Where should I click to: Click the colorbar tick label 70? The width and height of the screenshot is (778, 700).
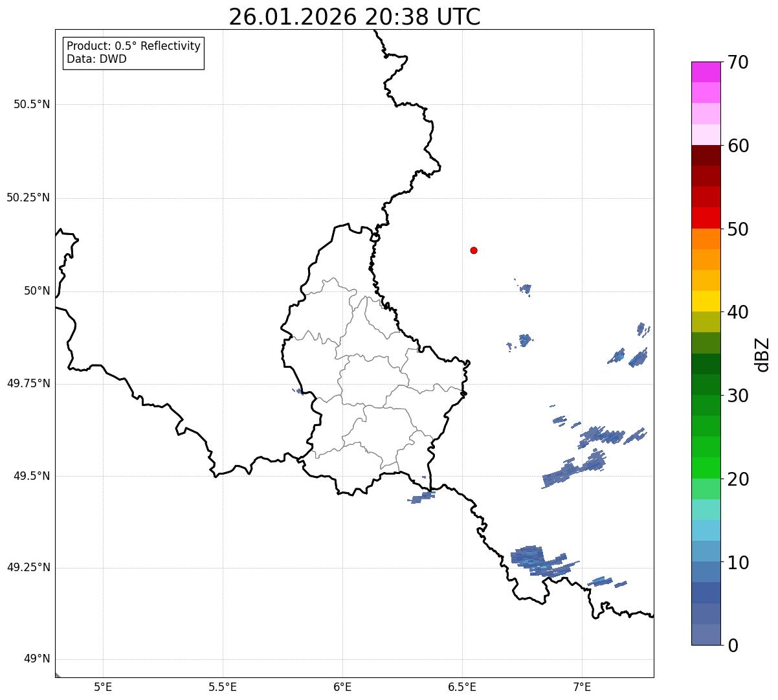(738, 62)
